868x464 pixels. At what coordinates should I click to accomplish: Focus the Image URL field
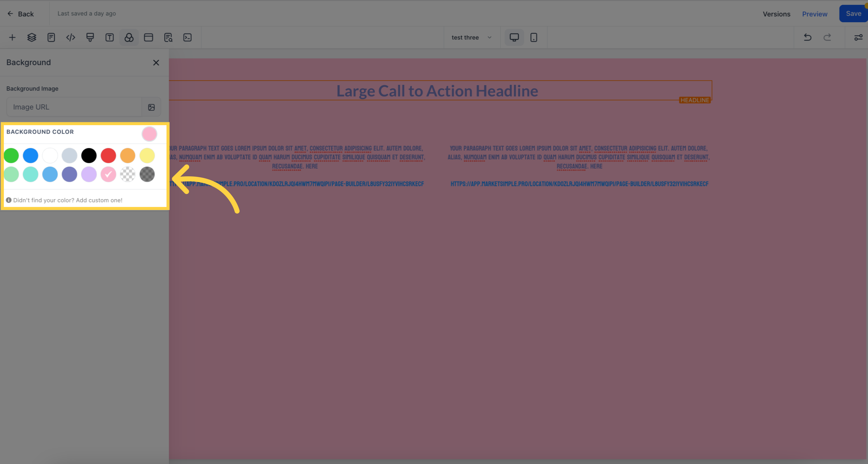click(x=74, y=107)
